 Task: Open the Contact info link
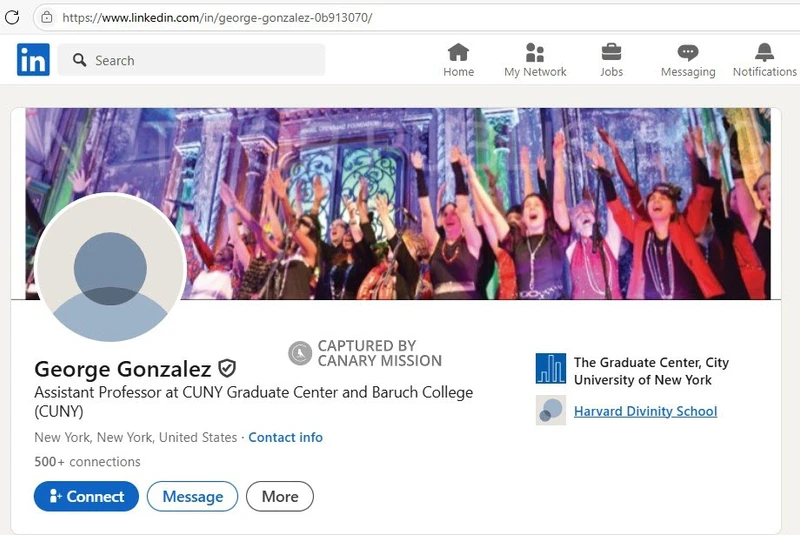click(x=285, y=437)
